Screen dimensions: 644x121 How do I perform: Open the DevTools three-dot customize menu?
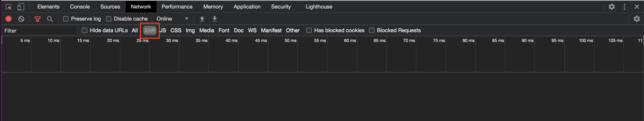click(624, 7)
